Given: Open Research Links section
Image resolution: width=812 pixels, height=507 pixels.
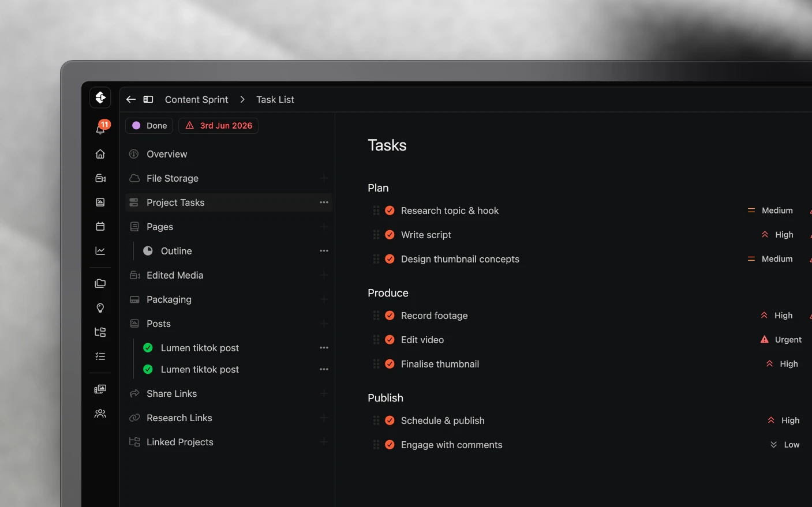Looking at the screenshot, I should click(229, 418).
